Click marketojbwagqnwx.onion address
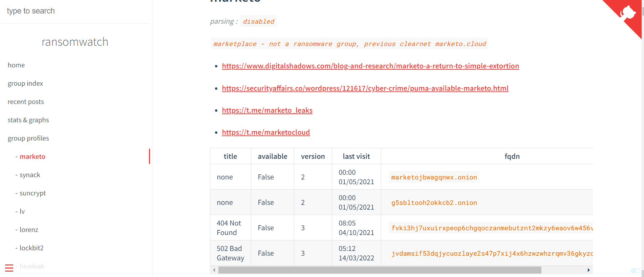This screenshot has height=277, width=644. [434, 177]
